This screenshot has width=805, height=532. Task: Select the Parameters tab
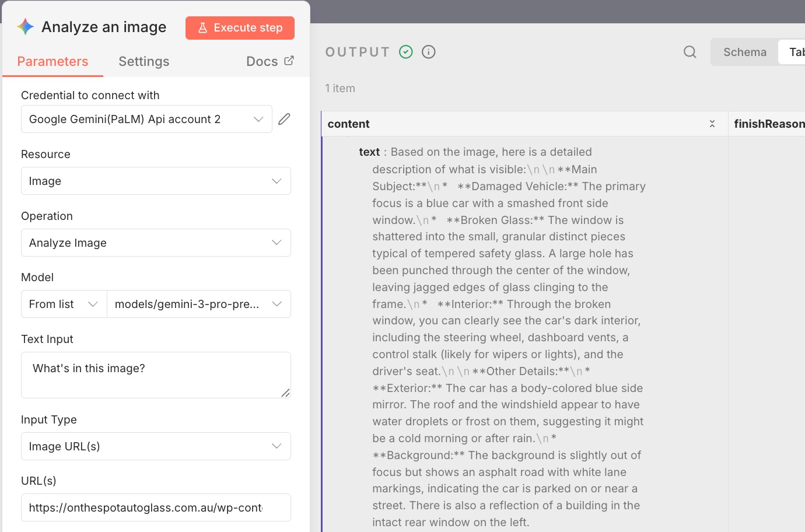(x=52, y=61)
